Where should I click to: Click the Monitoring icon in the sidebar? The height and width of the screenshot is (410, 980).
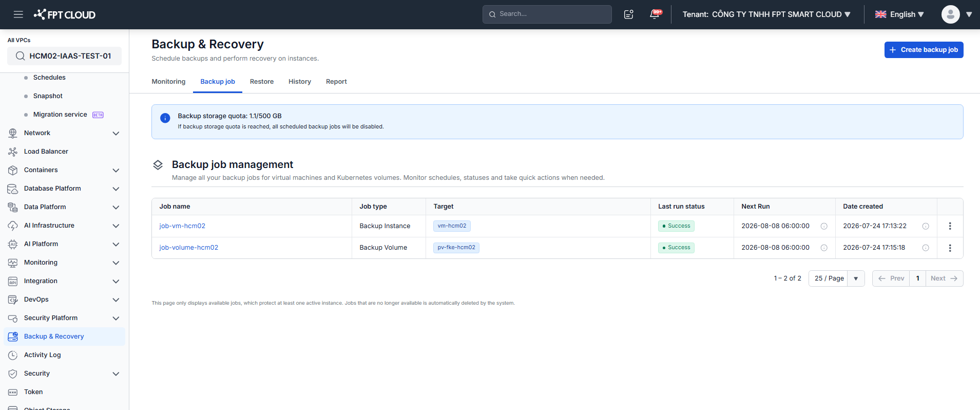point(13,263)
